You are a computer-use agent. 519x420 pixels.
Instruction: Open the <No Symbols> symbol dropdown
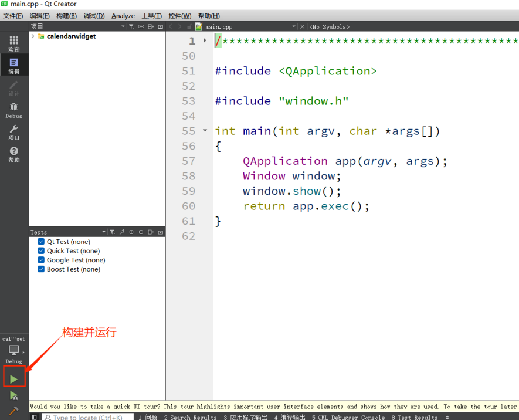pos(330,27)
